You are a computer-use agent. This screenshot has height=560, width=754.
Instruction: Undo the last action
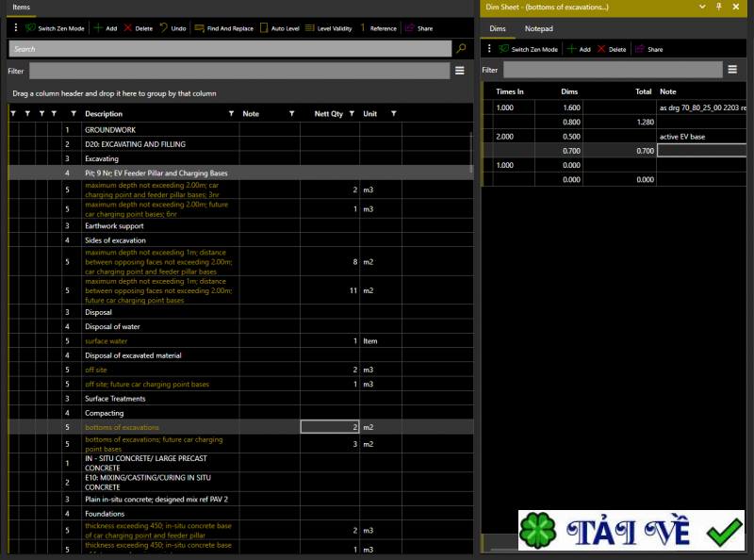click(172, 28)
